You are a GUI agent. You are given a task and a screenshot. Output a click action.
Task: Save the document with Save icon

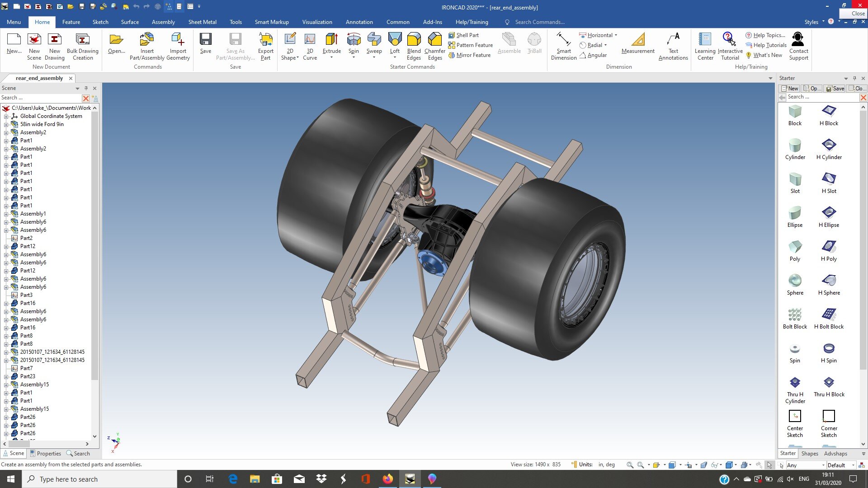pyautogui.click(x=206, y=43)
